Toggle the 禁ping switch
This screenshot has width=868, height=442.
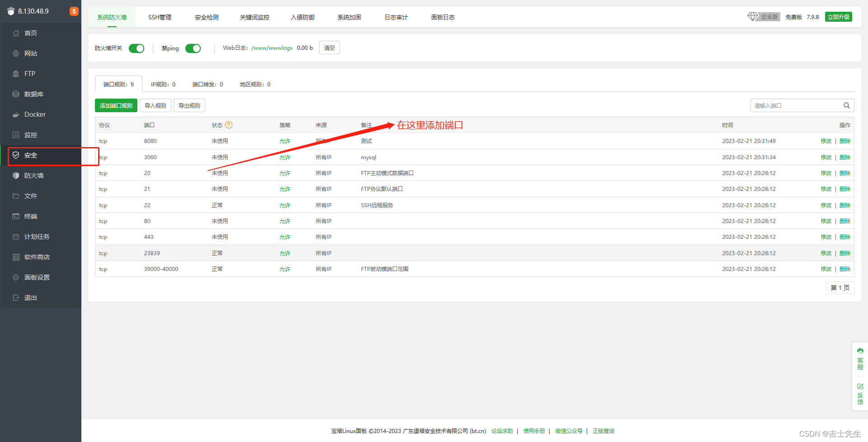tap(193, 48)
